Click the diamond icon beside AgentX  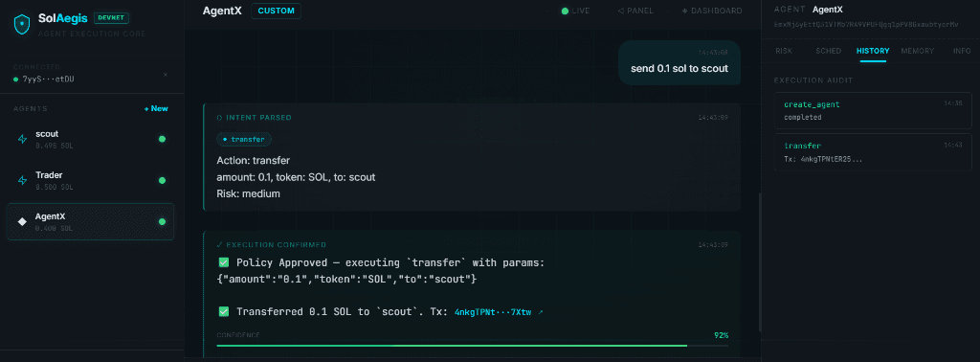click(x=23, y=222)
